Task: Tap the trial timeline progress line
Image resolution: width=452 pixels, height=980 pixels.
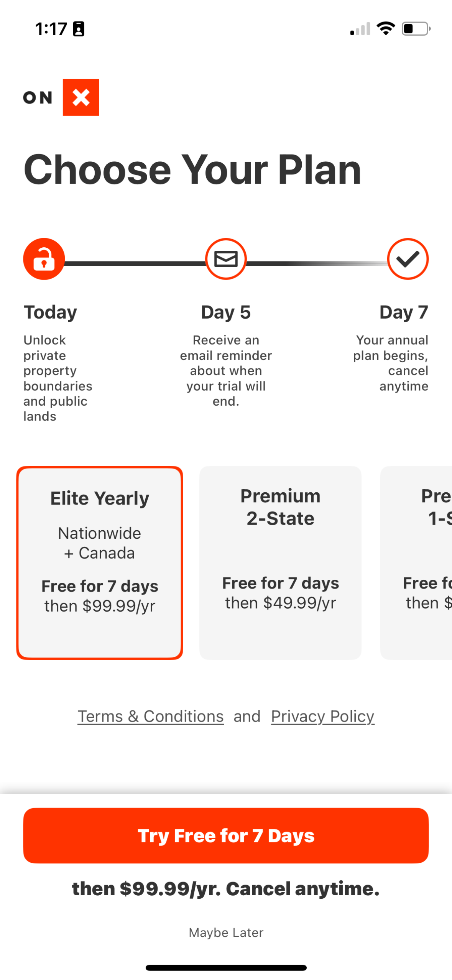Action: tap(134, 263)
